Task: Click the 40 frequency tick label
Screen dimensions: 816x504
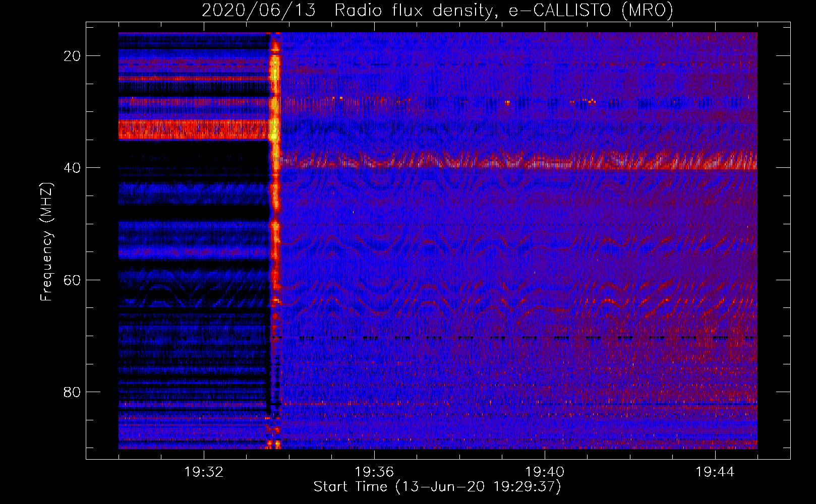Action: pos(72,168)
